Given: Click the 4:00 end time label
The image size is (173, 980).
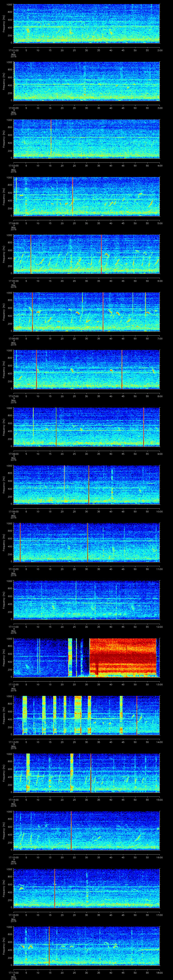Looking at the screenshot, I should 160,166.
